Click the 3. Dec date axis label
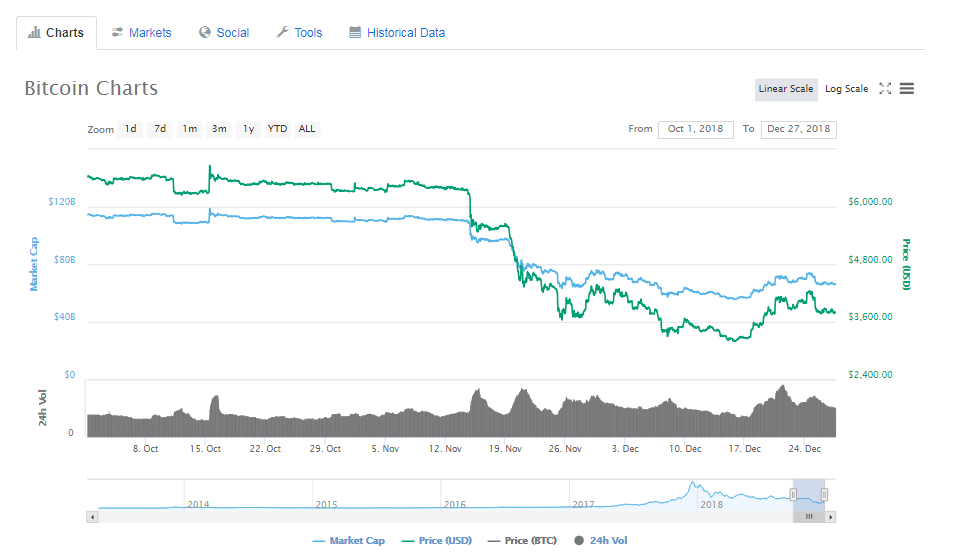Viewport: 953px width, 557px height. click(x=625, y=449)
